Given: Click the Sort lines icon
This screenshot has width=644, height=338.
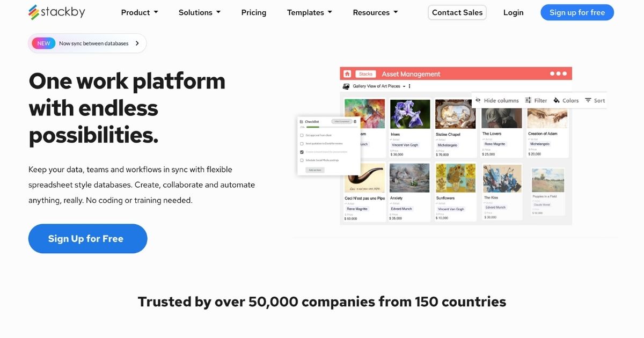Looking at the screenshot, I should pyautogui.click(x=588, y=100).
